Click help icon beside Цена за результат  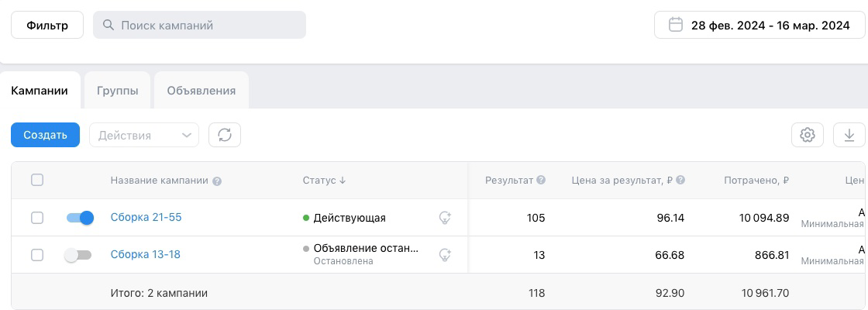click(x=680, y=181)
